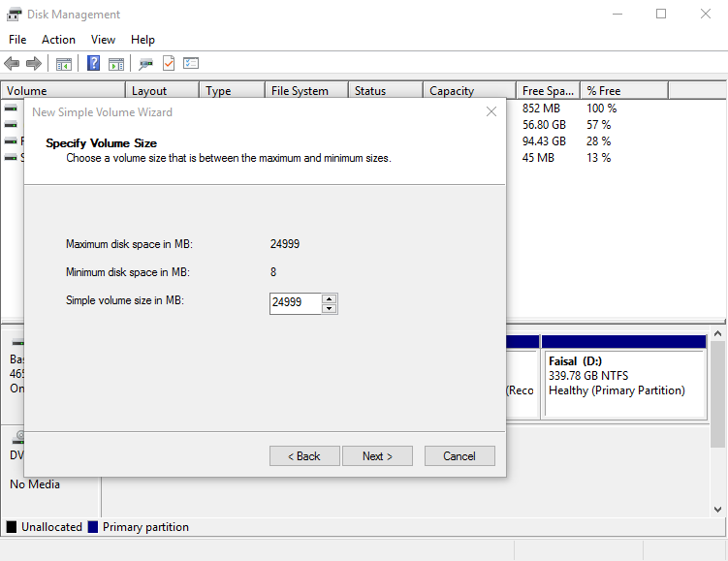Click the Forward arrow toolbar icon
This screenshot has width=728, height=561.
[34, 64]
